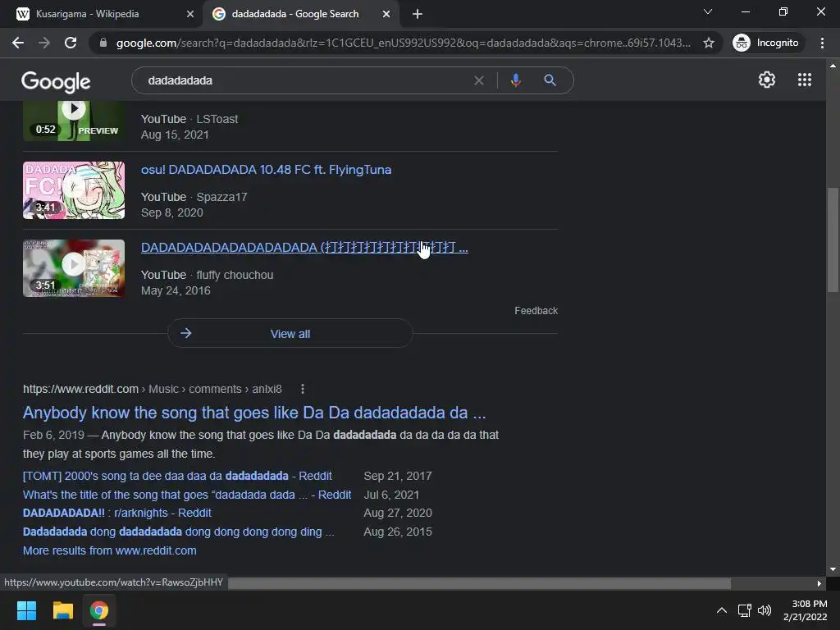840x630 pixels.
Task: Click the vertical scrollbar thumb
Action: 833,240
